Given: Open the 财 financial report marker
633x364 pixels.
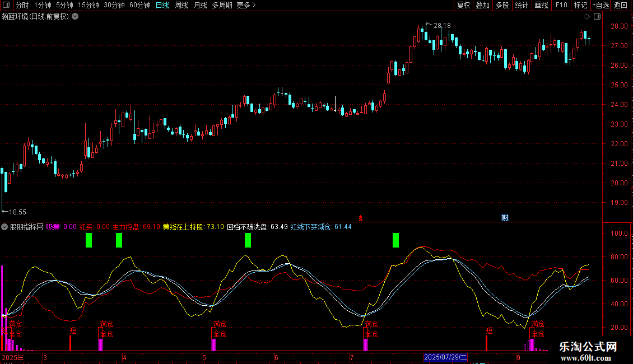Looking at the screenshot, I should pyautogui.click(x=505, y=218).
